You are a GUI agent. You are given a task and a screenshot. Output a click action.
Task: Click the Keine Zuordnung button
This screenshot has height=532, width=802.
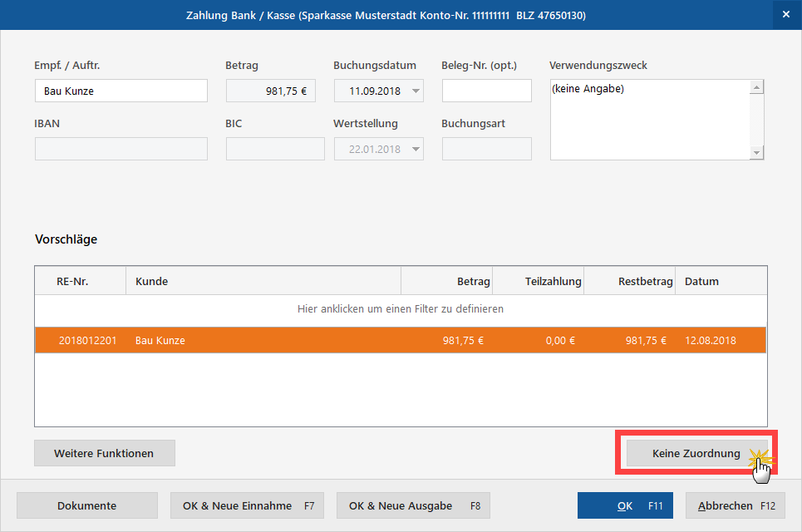click(696, 453)
